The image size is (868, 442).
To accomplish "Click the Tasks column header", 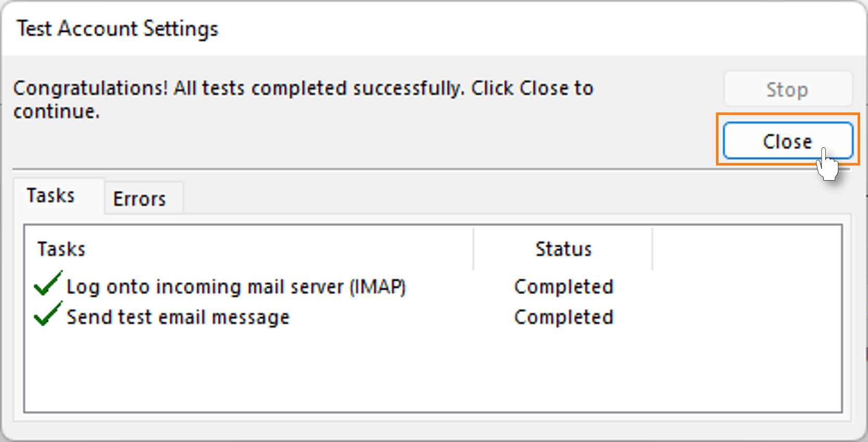I will pyautogui.click(x=61, y=249).
